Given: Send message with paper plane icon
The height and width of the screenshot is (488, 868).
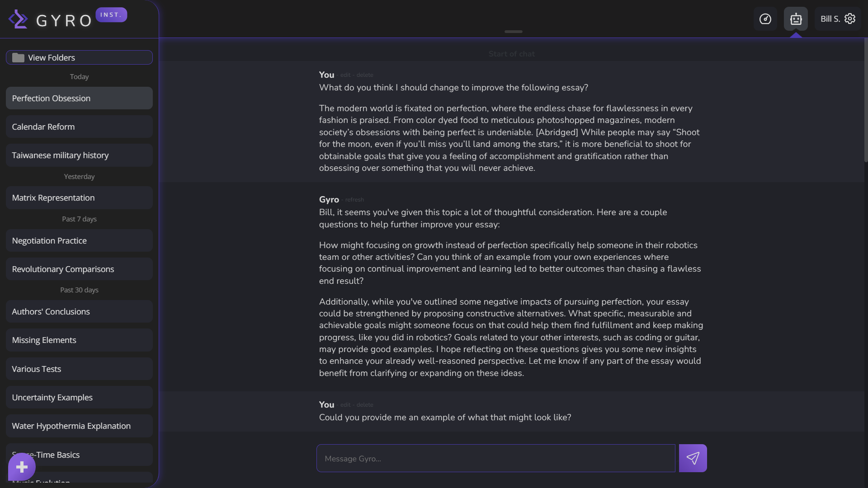Looking at the screenshot, I should [693, 458].
